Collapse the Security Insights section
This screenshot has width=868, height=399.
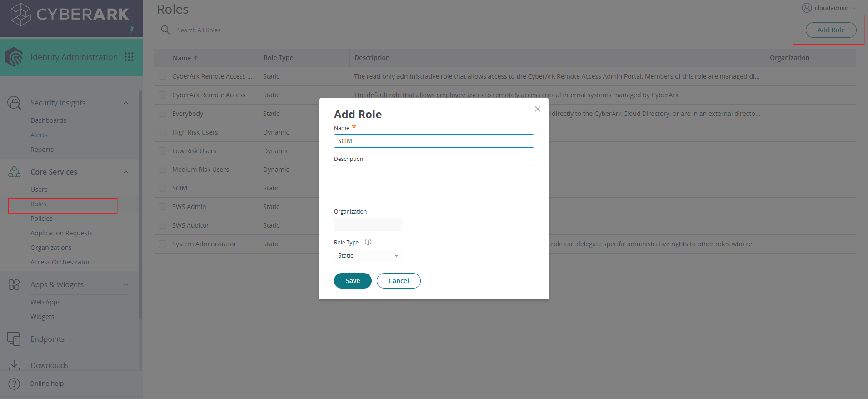(x=126, y=103)
